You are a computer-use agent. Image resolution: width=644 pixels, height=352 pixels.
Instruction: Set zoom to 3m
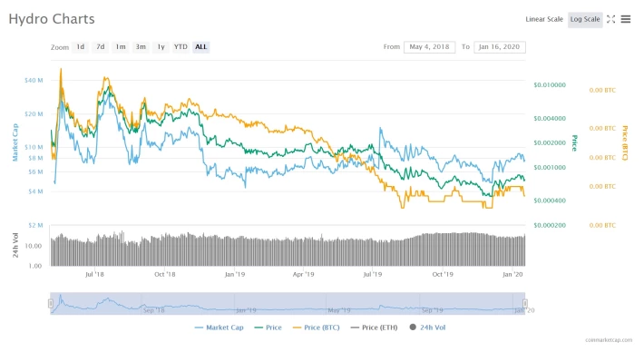click(141, 47)
